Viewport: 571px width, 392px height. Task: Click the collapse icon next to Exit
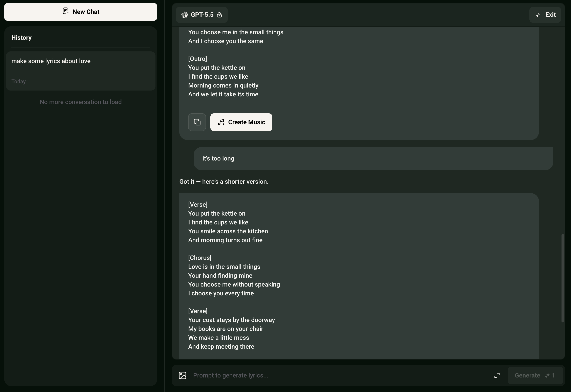click(x=538, y=15)
